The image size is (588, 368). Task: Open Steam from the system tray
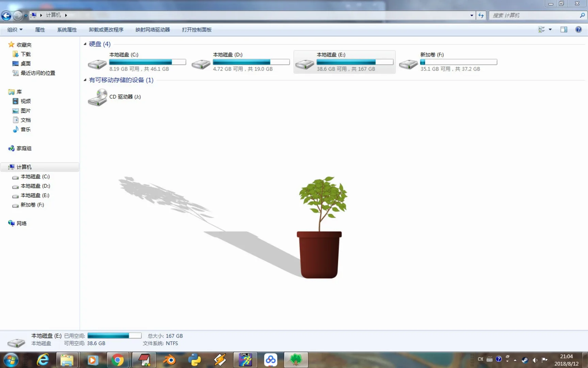tap(525, 360)
